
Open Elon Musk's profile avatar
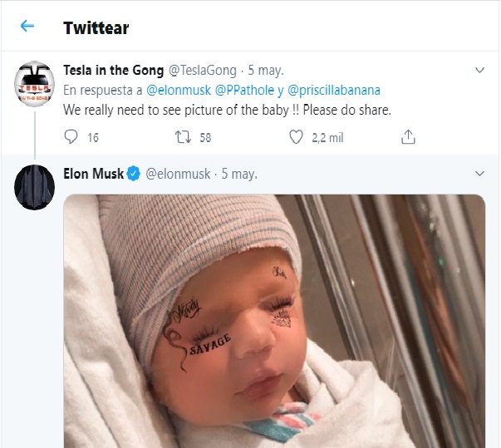(x=35, y=188)
